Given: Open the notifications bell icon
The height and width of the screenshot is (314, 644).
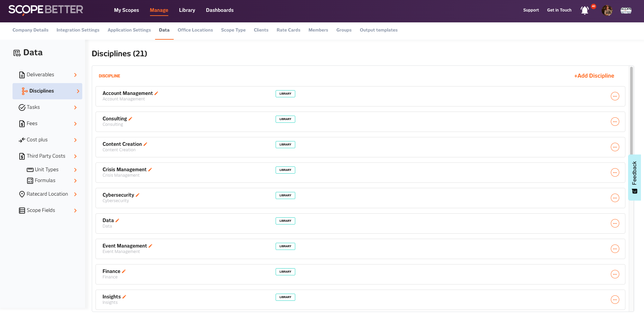Looking at the screenshot, I should point(584,11).
